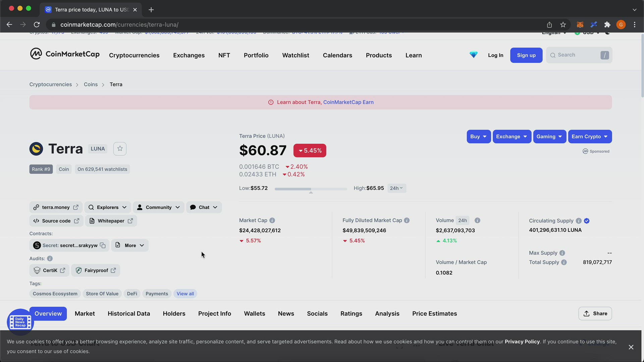Click the CoinMarketCap logo
The image size is (644, 362).
[x=65, y=54]
